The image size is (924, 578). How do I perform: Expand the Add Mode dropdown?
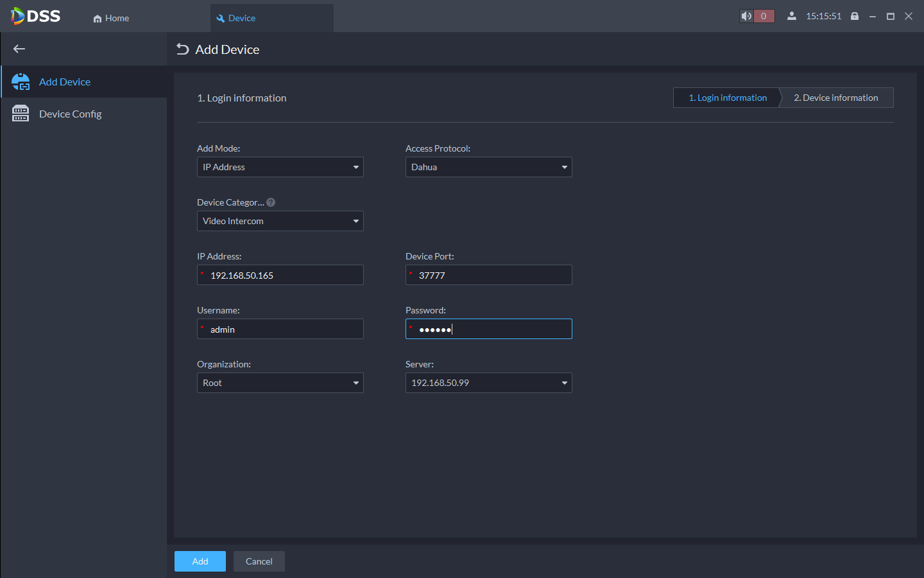[280, 167]
